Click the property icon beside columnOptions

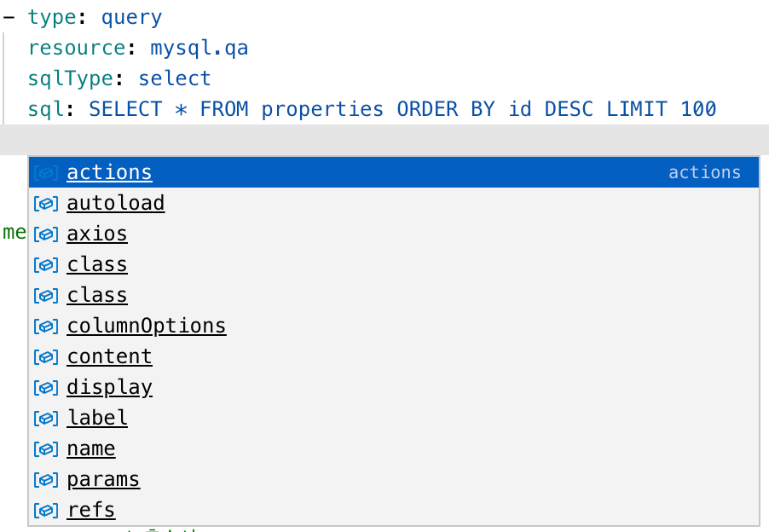46,327
